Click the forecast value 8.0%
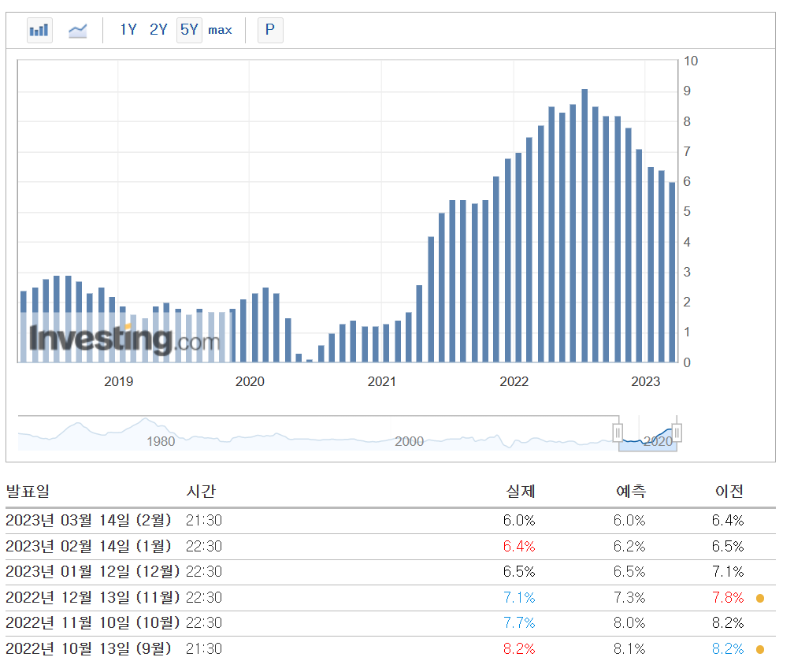This screenshot has height=672, width=794. [629, 623]
